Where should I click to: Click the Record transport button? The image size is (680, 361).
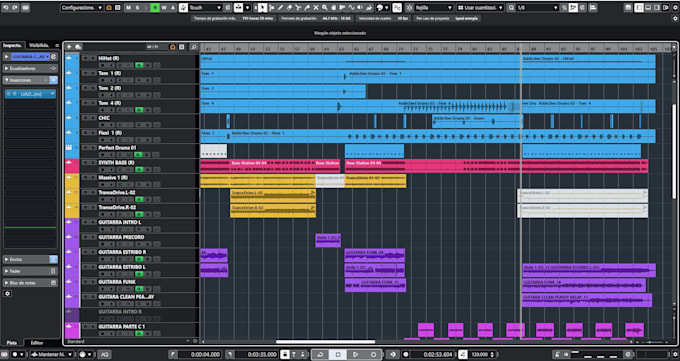373,354
